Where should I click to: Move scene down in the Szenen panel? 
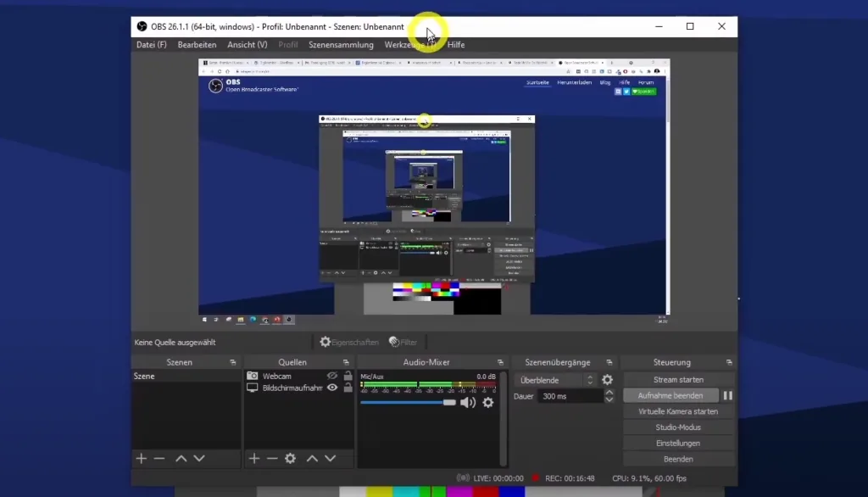[x=199, y=458]
